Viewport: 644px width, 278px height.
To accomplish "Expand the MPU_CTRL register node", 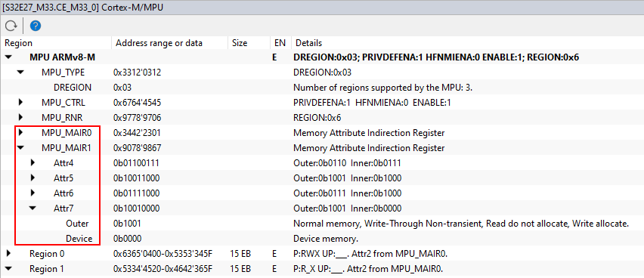I will [20, 102].
